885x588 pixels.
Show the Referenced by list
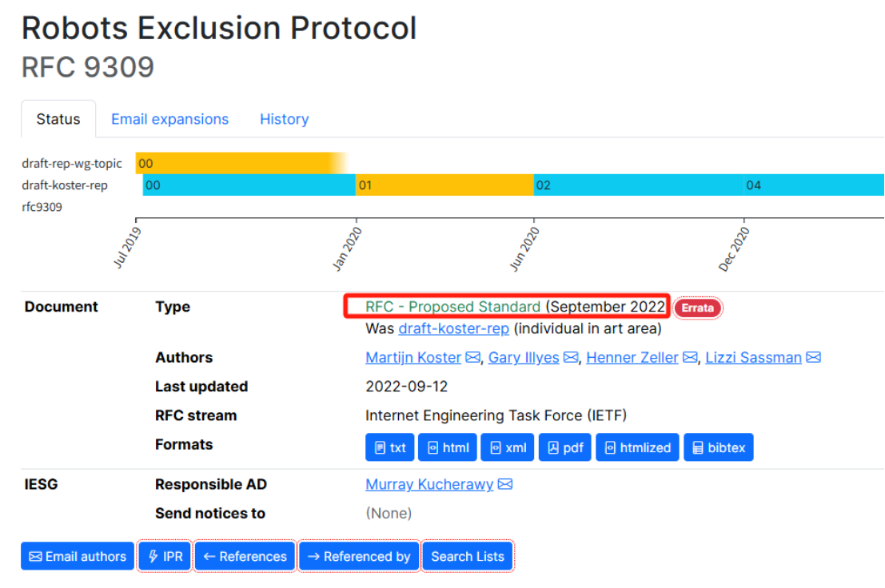click(359, 557)
